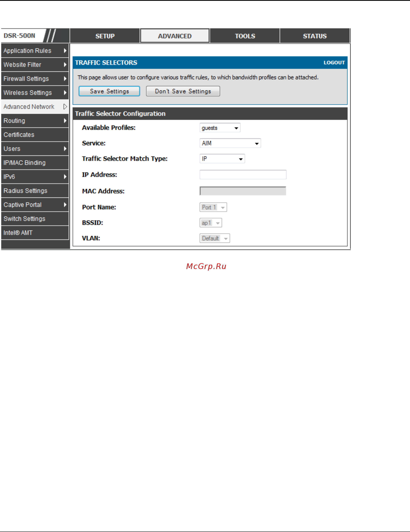This screenshot has width=410, height=532.
Task: Open Certificates menu item
Action: point(35,135)
